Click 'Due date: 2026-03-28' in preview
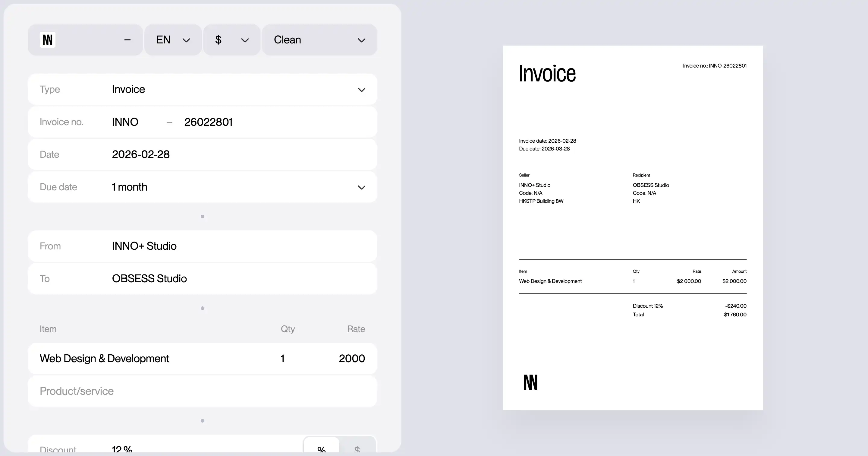868x456 pixels. (x=544, y=149)
